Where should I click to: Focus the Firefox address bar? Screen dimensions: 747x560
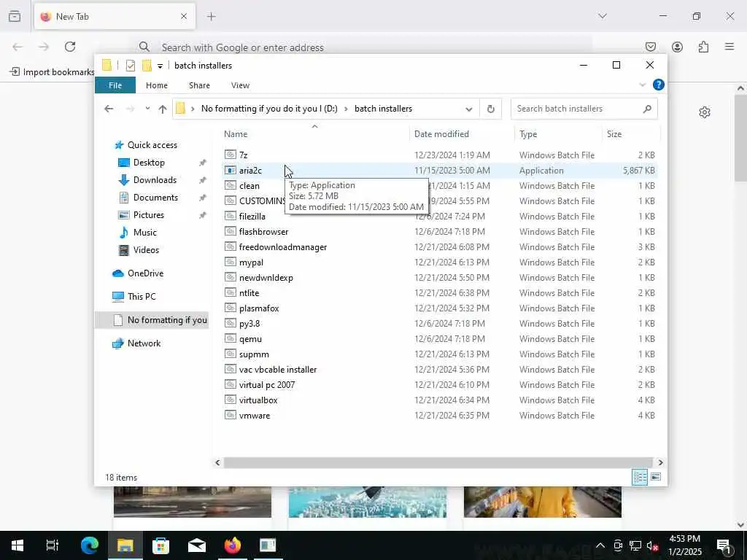362,47
